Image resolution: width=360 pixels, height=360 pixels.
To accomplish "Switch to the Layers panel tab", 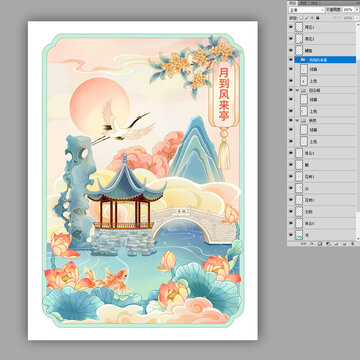I will click(293, 3).
